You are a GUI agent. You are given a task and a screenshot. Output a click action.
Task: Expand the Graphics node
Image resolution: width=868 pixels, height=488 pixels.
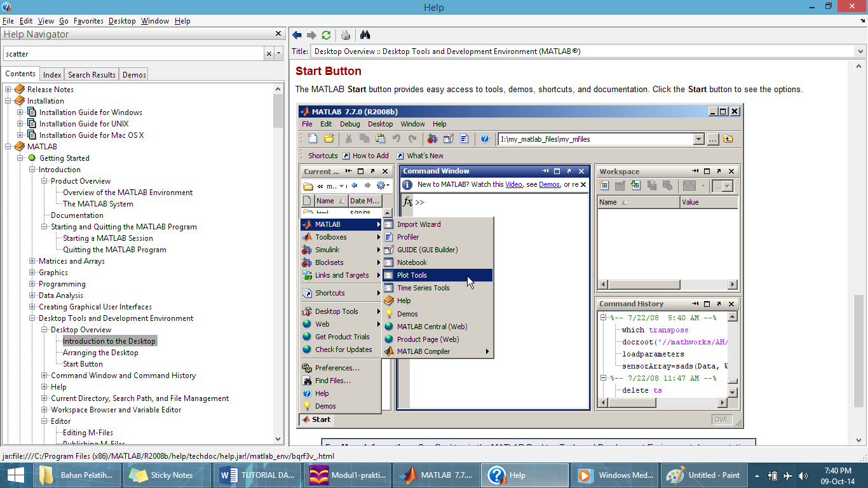tap(32, 273)
